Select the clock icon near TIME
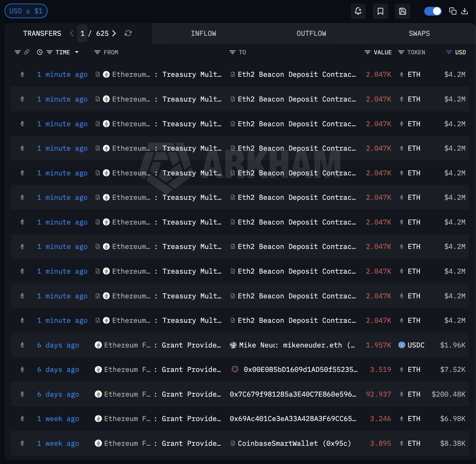476x464 pixels. [x=40, y=52]
